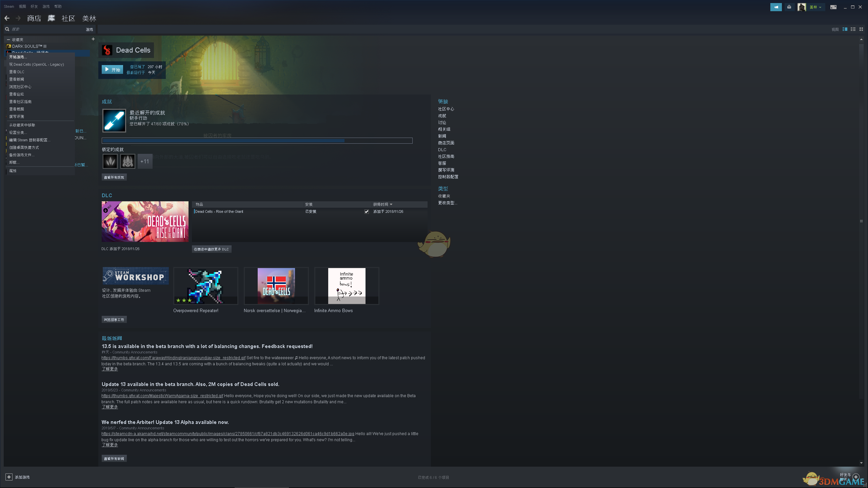The height and width of the screenshot is (488, 868).
Task: Open Norsk oversettelse workshop thumbnail
Action: [276, 286]
